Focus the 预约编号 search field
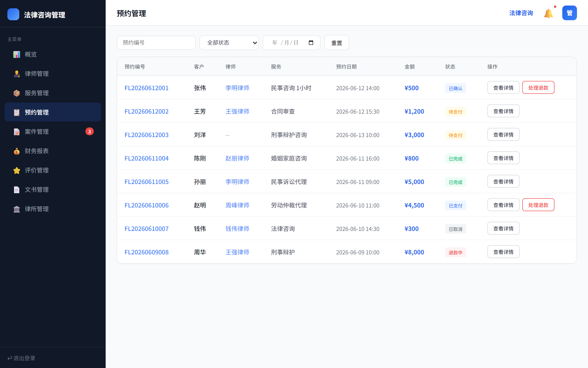Image resolution: width=588 pixels, height=368 pixels. coord(156,43)
